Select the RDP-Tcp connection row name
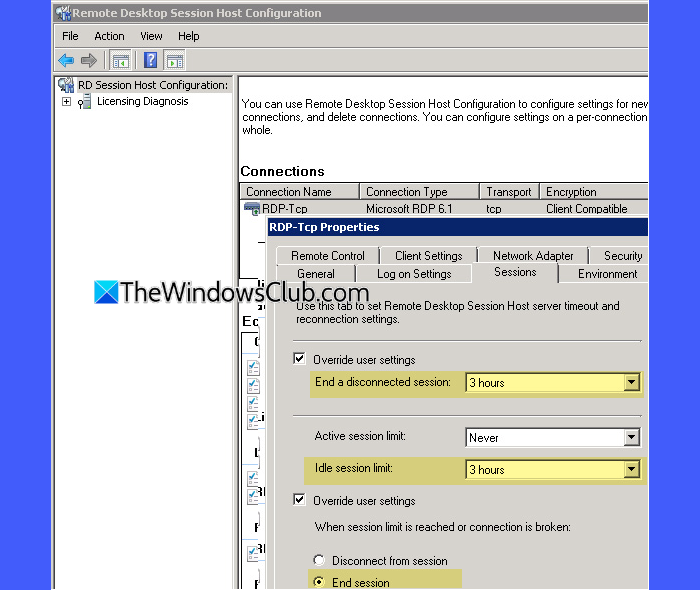The height and width of the screenshot is (590, 700). click(x=285, y=208)
